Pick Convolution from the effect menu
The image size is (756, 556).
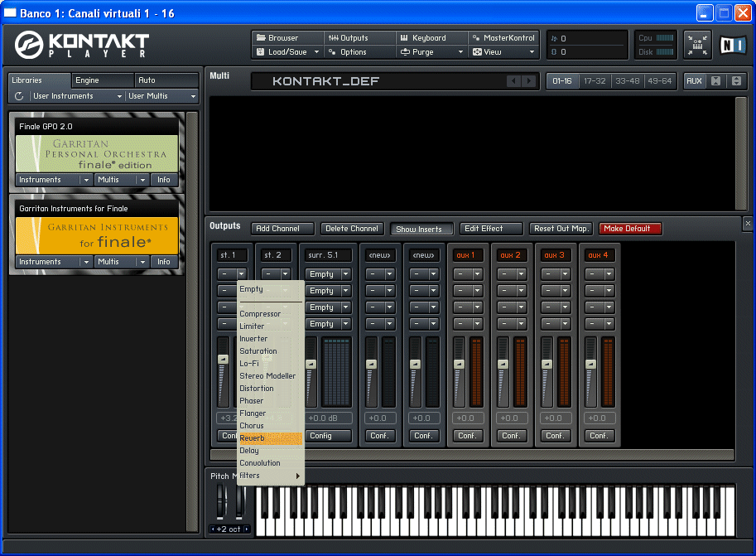pyautogui.click(x=271, y=463)
